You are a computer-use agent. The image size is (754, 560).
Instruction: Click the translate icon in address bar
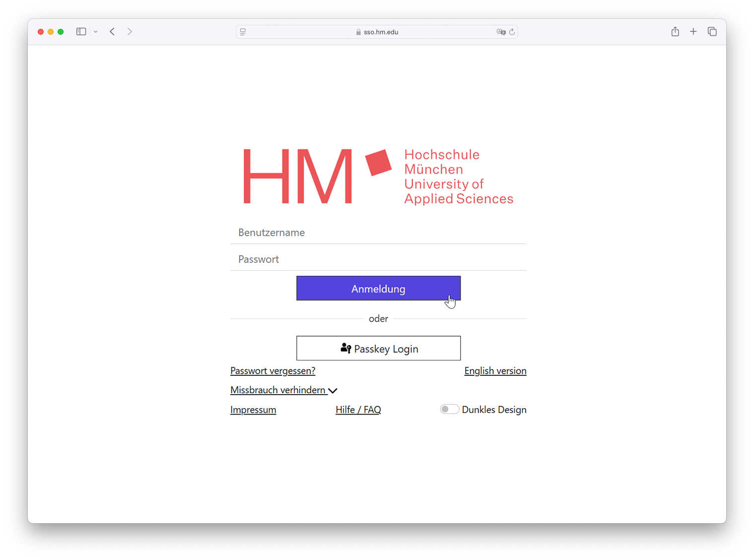click(x=501, y=32)
